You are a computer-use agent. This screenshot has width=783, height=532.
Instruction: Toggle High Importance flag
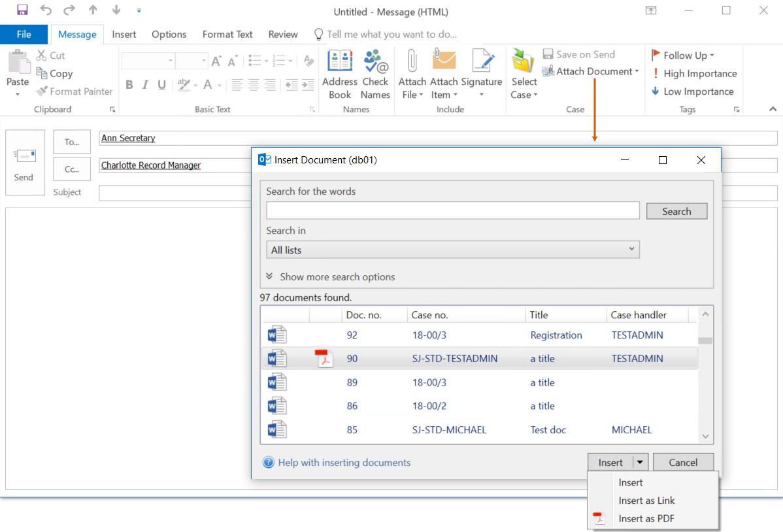694,74
